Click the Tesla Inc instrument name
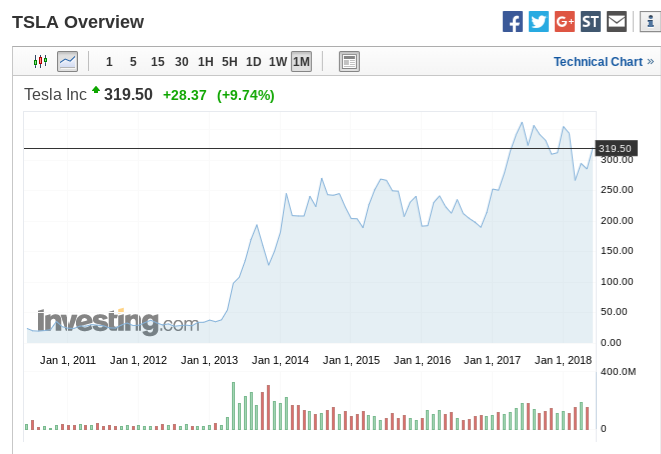661x454 pixels. 55,94
